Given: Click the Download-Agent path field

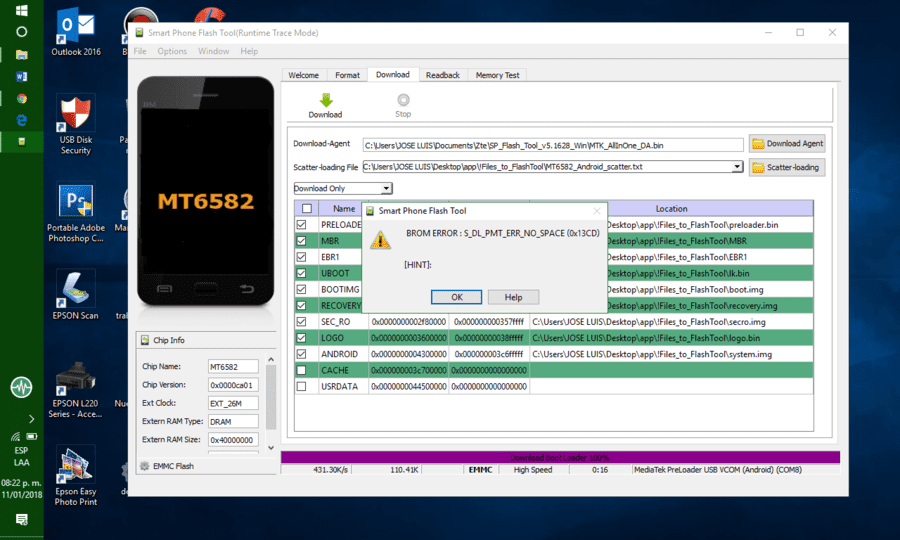Looking at the screenshot, I should tap(553, 145).
